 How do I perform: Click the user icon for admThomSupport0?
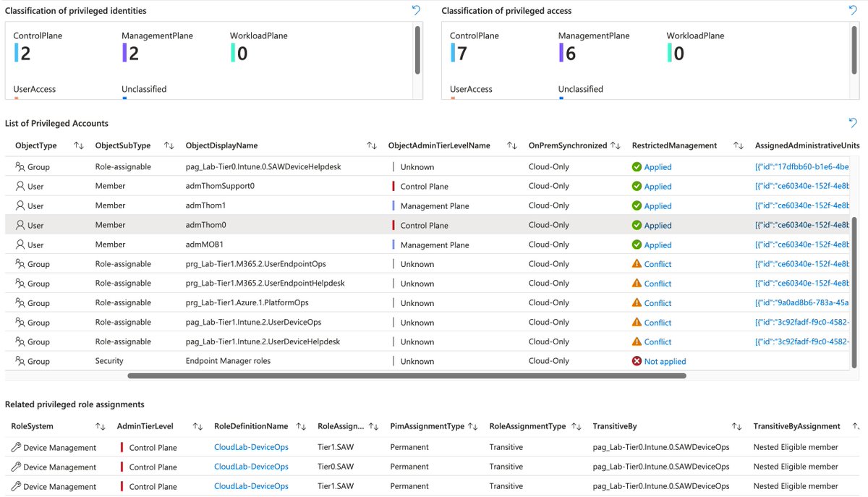click(x=20, y=186)
